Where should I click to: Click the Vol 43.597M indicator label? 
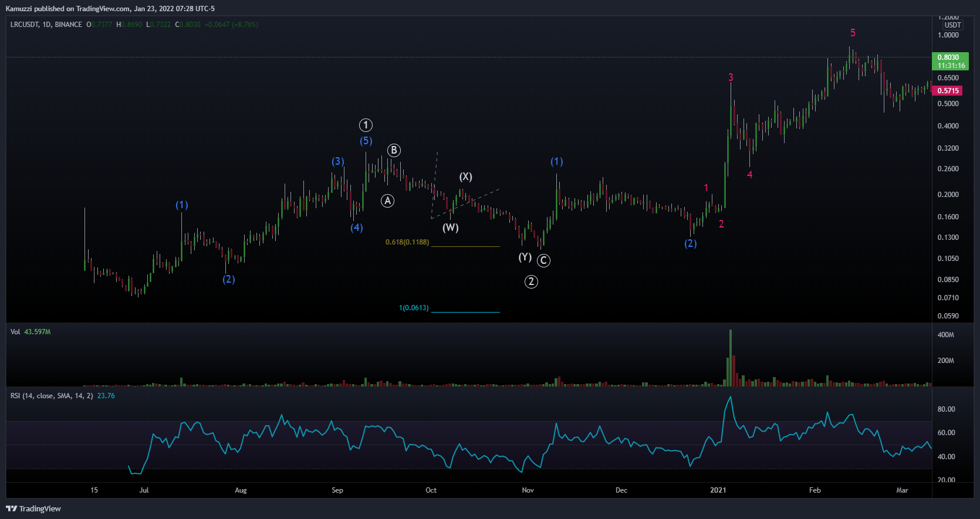tap(31, 332)
